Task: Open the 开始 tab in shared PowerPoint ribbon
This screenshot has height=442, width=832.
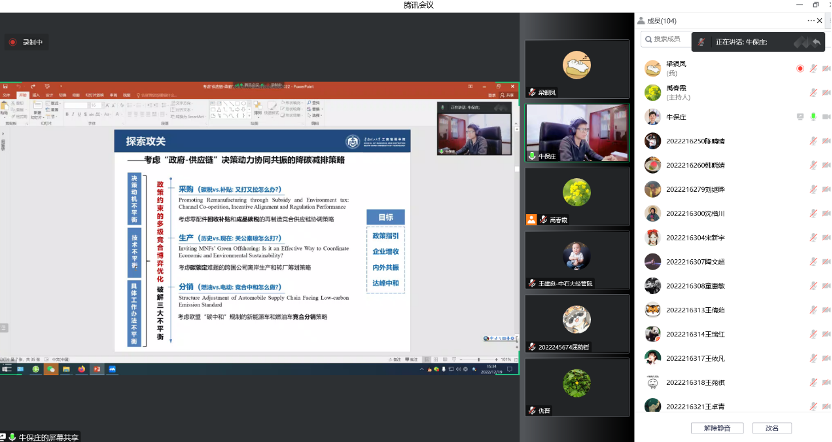Action: [x=23, y=96]
